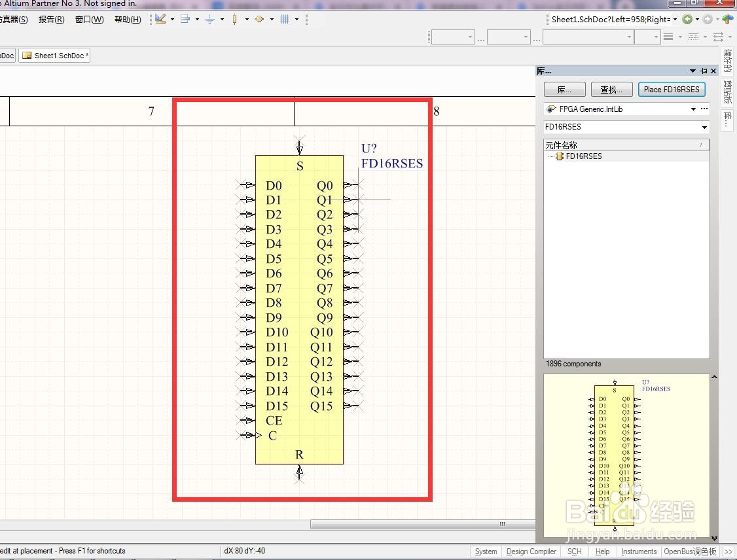Click the grids toolbar icon
The image size is (737, 560).
tap(285, 19)
